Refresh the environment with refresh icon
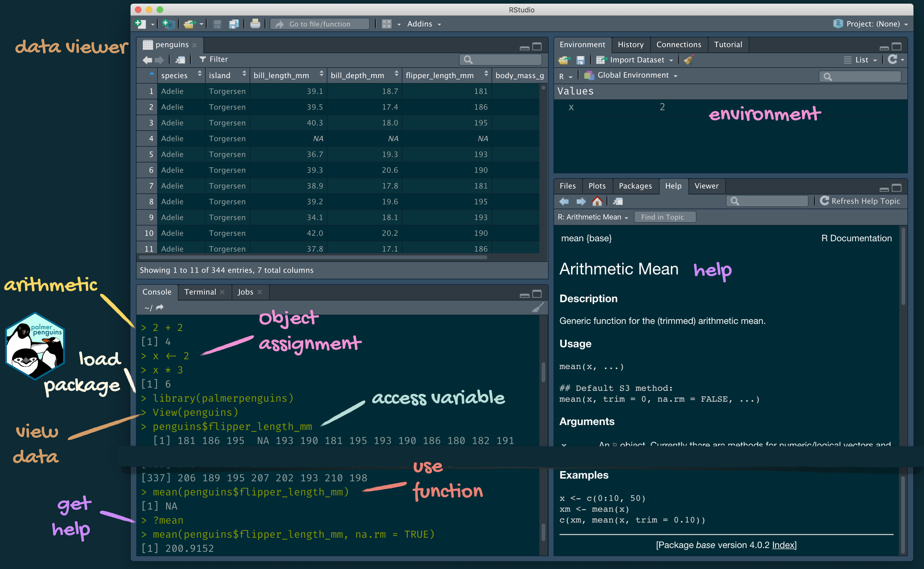This screenshot has width=924, height=569. pyautogui.click(x=892, y=59)
